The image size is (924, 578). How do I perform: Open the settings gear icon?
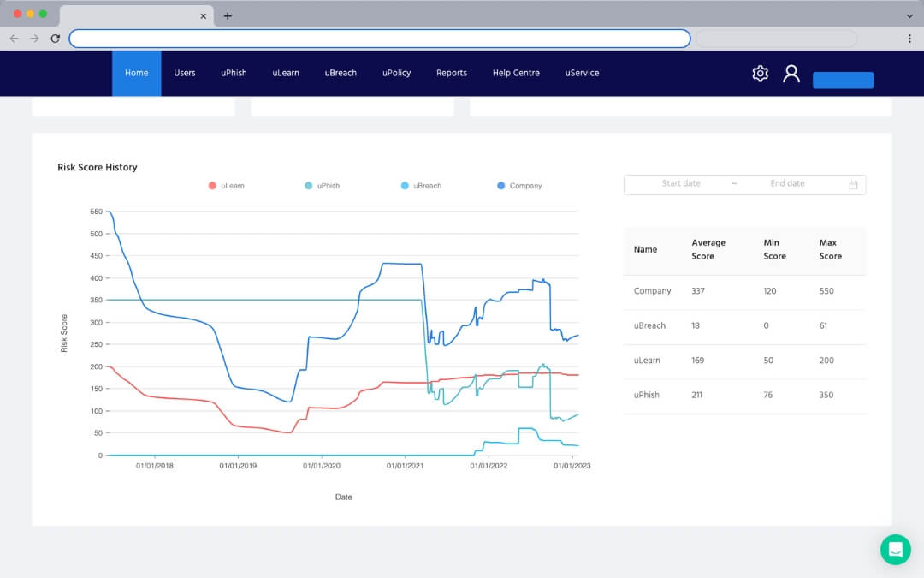point(760,74)
